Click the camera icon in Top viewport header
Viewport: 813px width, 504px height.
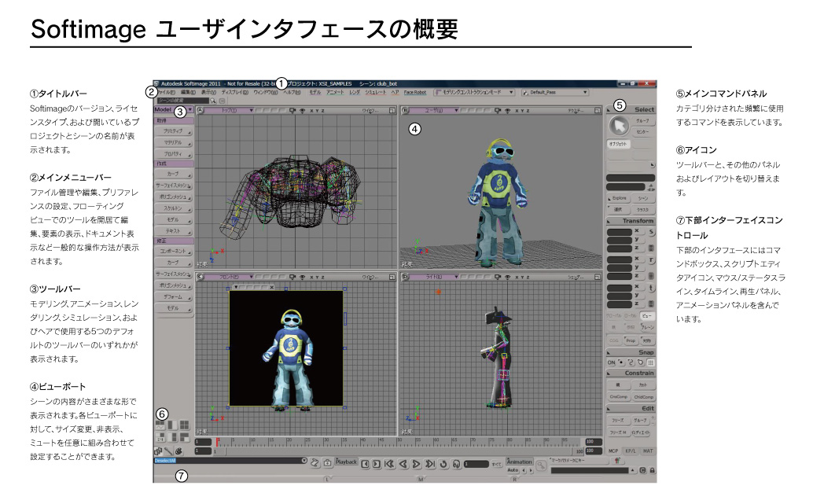pos(292,111)
